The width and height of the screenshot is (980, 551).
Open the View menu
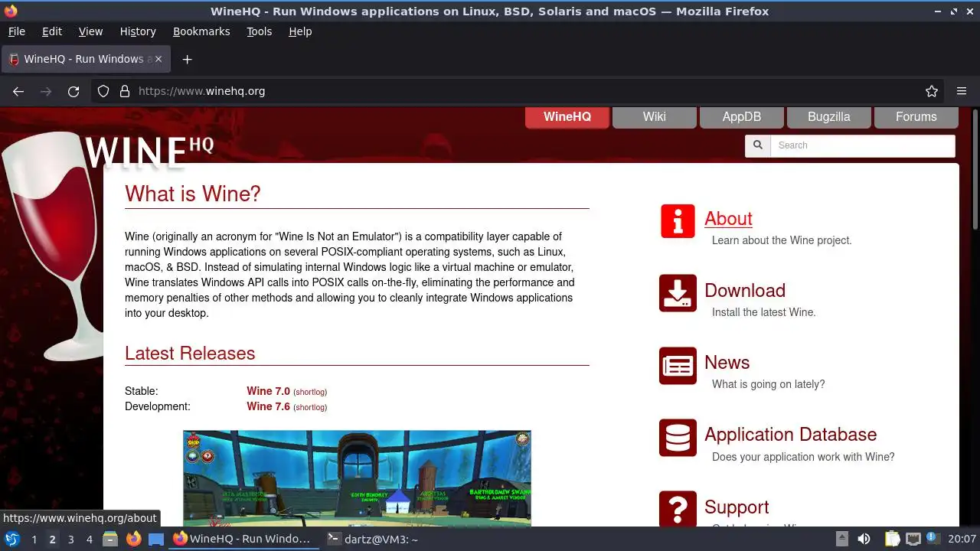click(x=90, y=31)
